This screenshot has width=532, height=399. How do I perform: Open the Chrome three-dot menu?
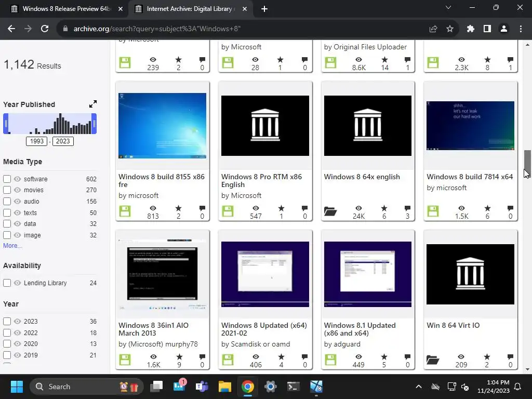521,29
